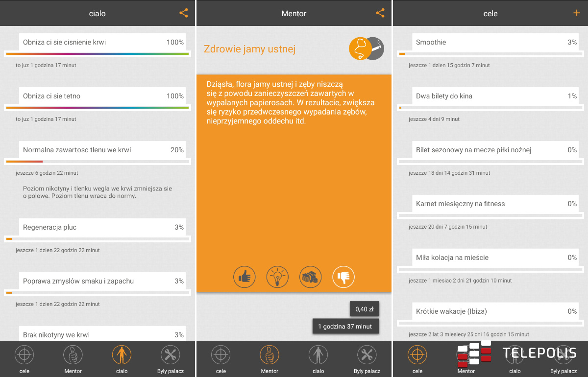Viewport: 588px width, 377px height.
Task: Click the Regeneracja pluc progress bar
Action: click(98, 239)
